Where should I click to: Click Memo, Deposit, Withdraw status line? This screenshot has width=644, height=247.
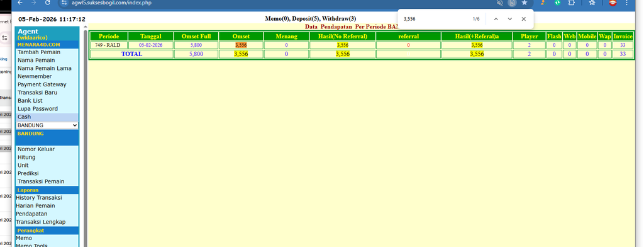[311, 18]
